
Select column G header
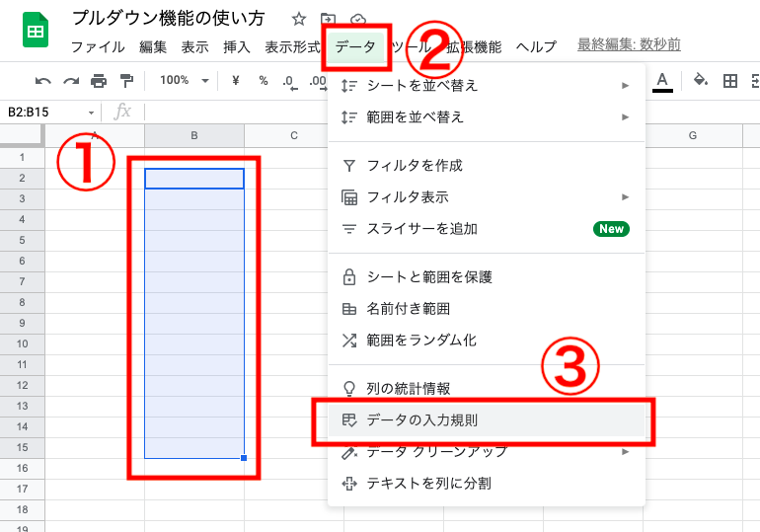pos(693,135)
